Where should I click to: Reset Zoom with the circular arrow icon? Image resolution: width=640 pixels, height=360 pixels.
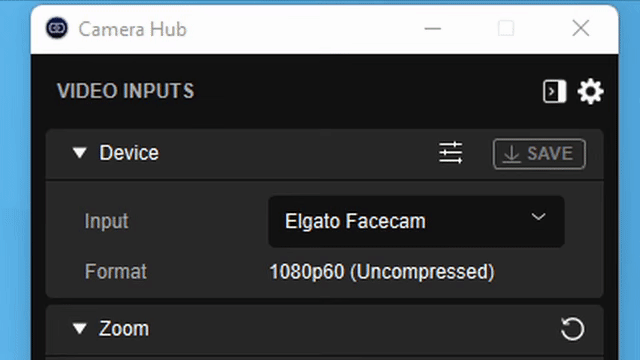[572, 329]
